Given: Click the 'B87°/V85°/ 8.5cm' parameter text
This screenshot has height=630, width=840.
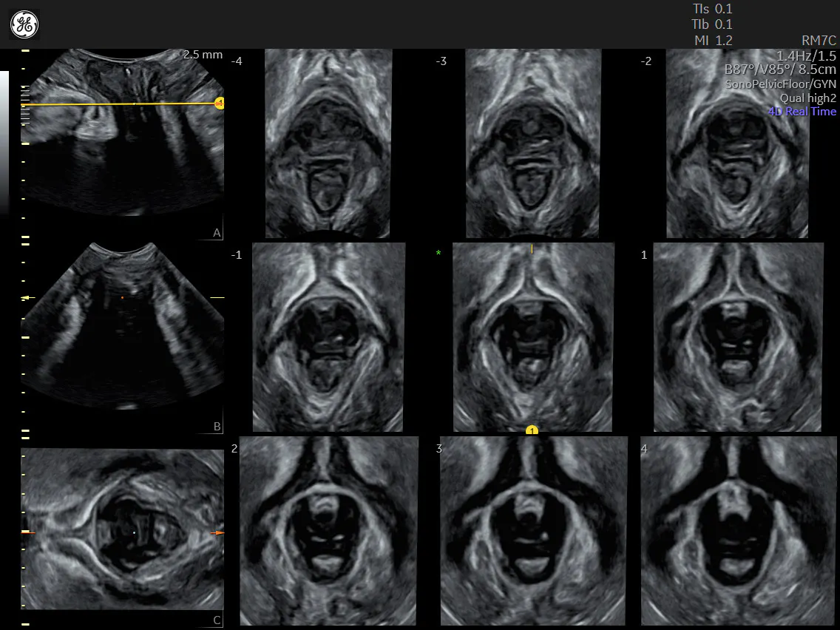Looking at the screenshot, I should click(780, 70).
